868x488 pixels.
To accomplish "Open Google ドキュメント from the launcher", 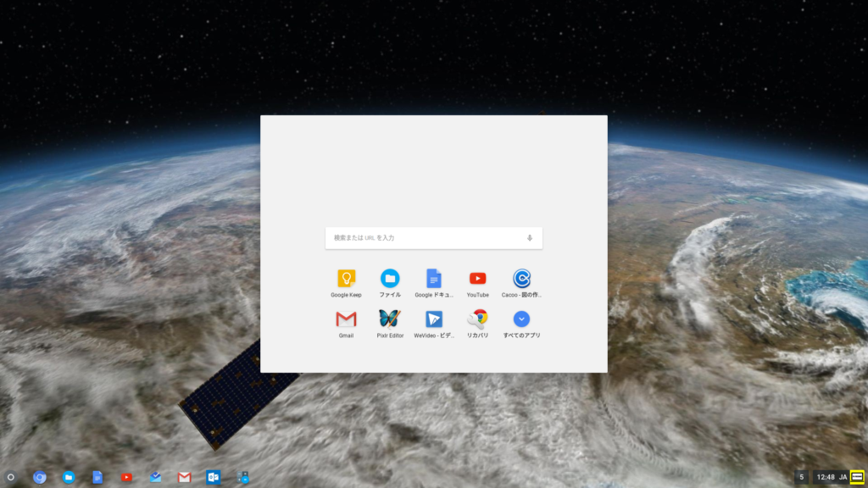I will (433, 278).
